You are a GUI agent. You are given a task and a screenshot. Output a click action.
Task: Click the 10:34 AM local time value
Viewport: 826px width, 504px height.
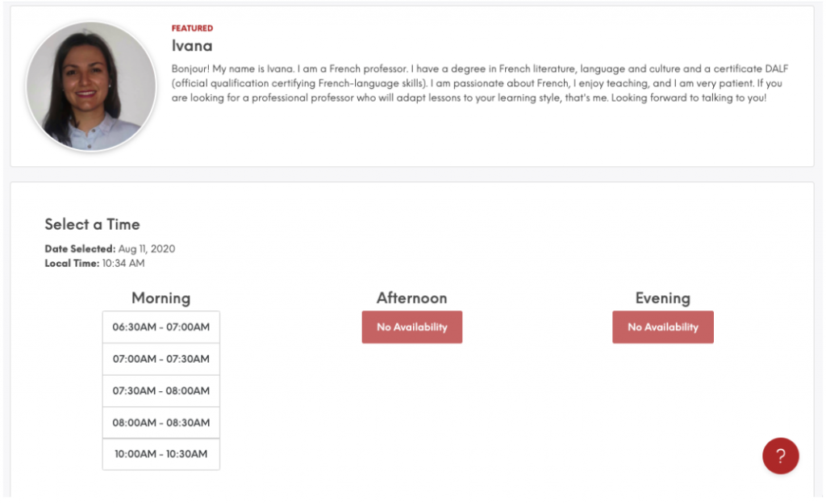pos(123,264)
